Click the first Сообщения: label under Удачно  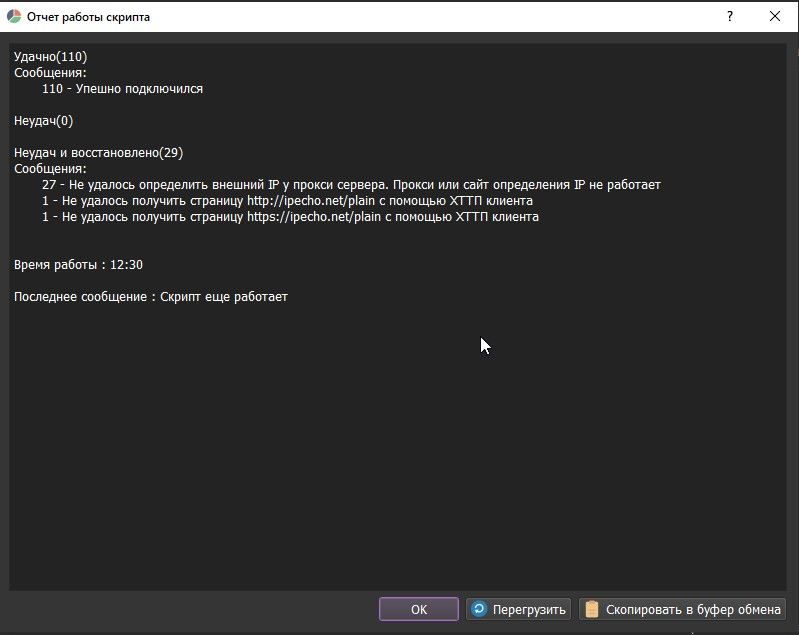coord(50,73)
